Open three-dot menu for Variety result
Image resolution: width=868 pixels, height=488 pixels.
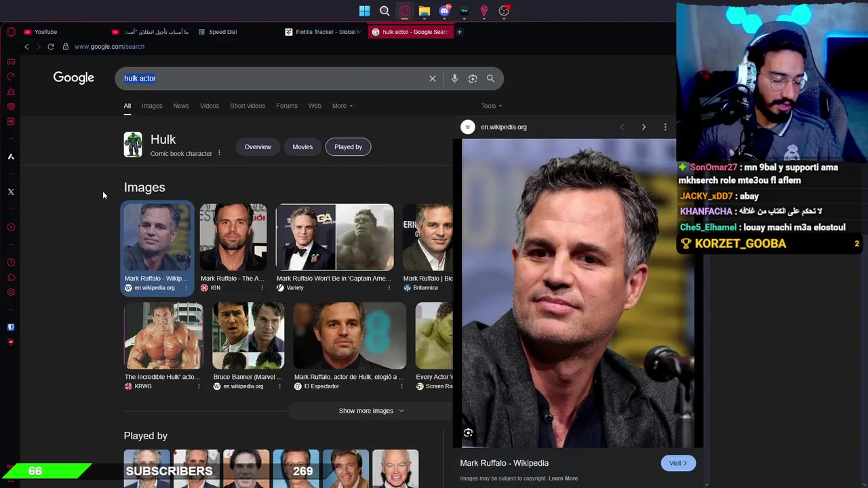(389, 288)
